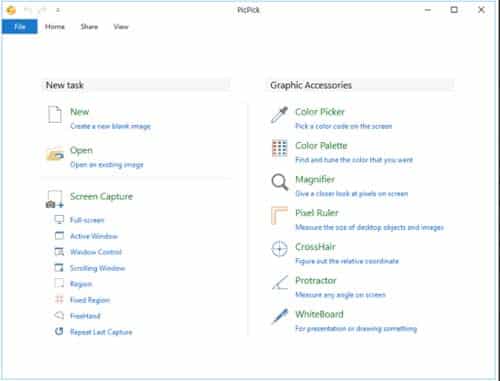Click the magnifying glass icon for Magnifier
This screenshot has width=500, height=381.
tap(279, 182)
